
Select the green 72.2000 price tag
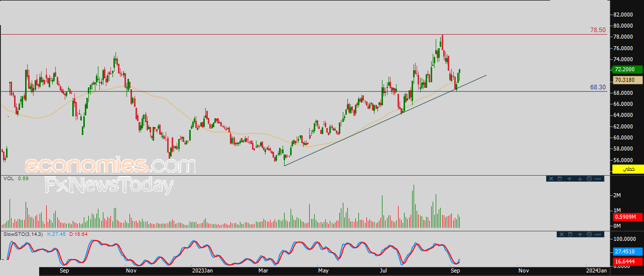pyautogui.click(x=627, y=70)
